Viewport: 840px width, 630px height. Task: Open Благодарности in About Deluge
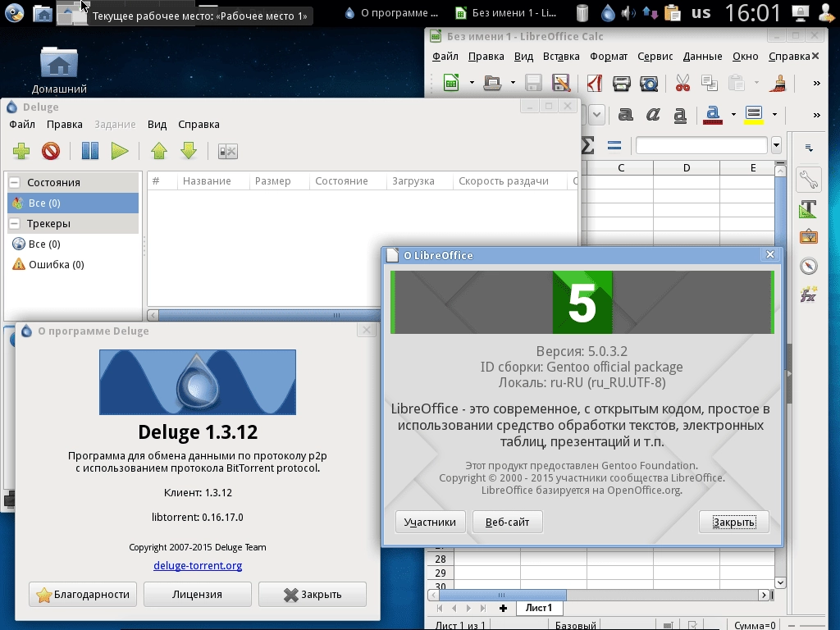tap(83, 595)
